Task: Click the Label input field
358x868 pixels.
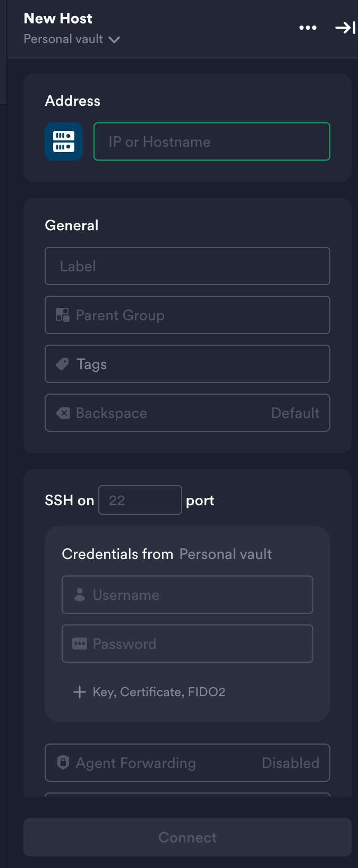Action: click(x=187, y=266)
